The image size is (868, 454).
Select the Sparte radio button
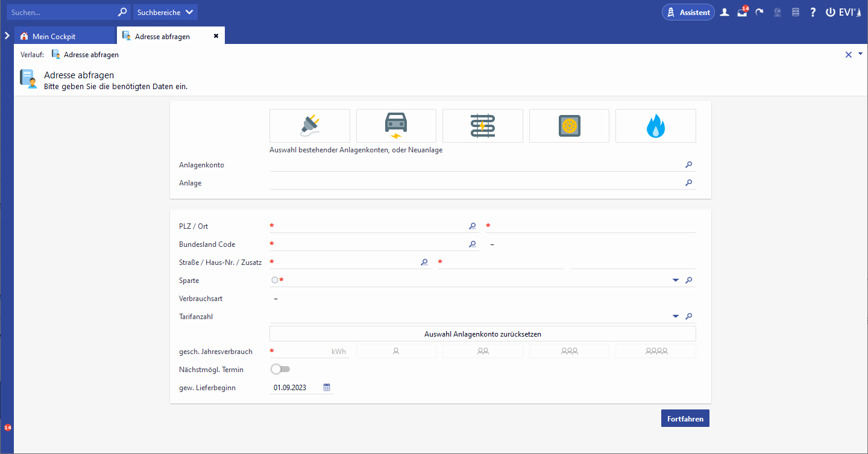275,280
